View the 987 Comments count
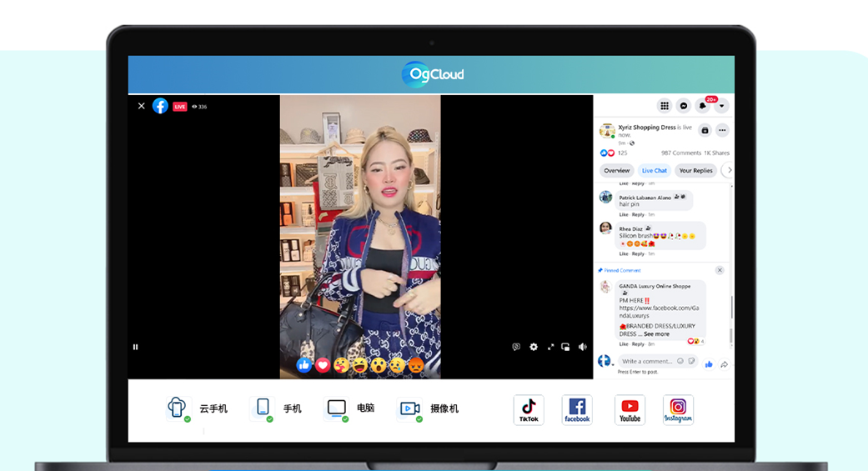Viewport: 868px width, 471px height. click(681, 153)
